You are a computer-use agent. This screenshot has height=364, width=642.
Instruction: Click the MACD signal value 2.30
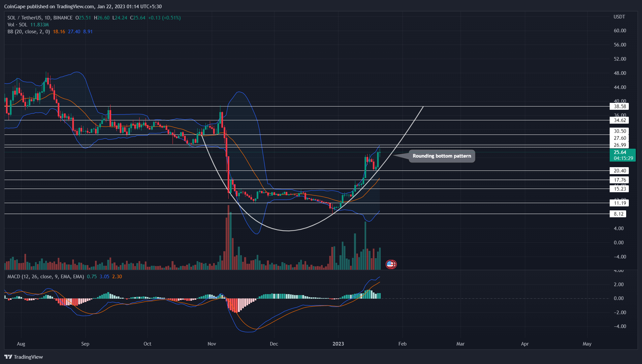click(x=117, y=277)
